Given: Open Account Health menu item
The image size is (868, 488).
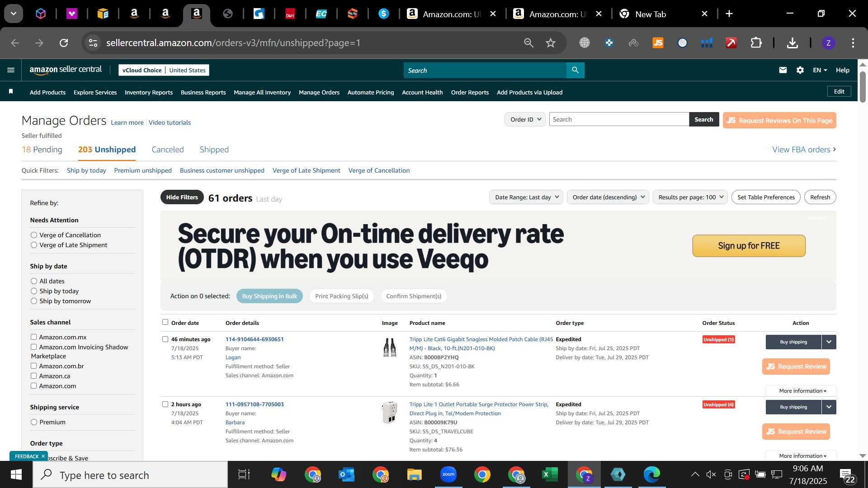Looking at the screenshot, I should (x=422, y=92).
